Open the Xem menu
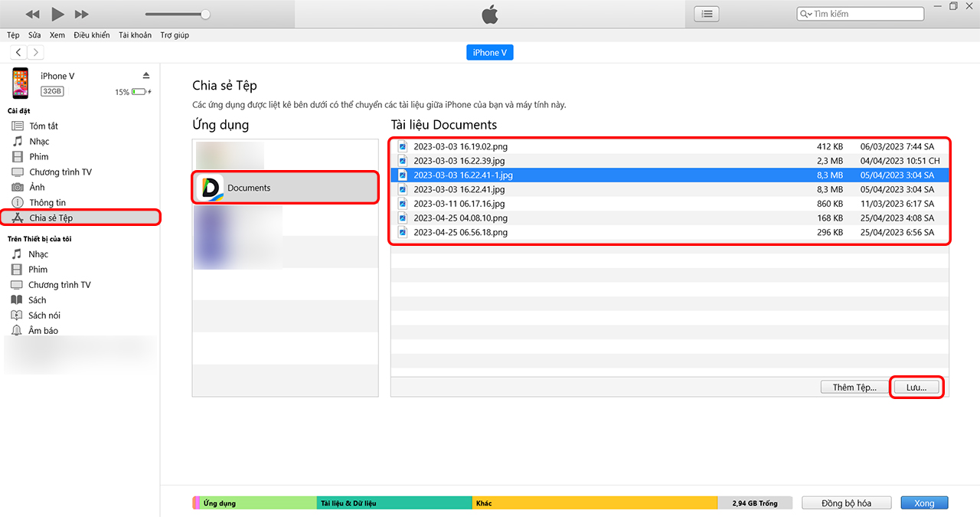 pos(57,35)
